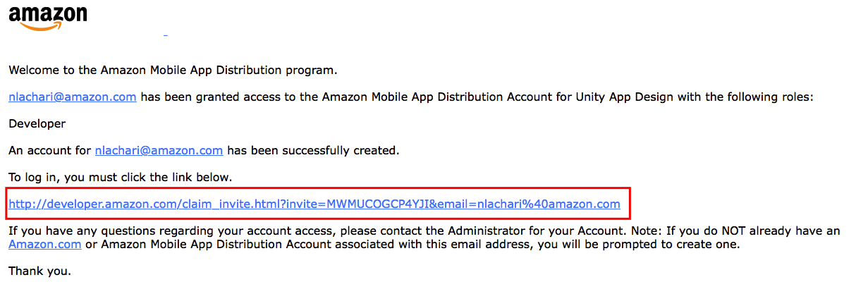
Task: Click the "Thank you." closing line
Action: (39, 270)
